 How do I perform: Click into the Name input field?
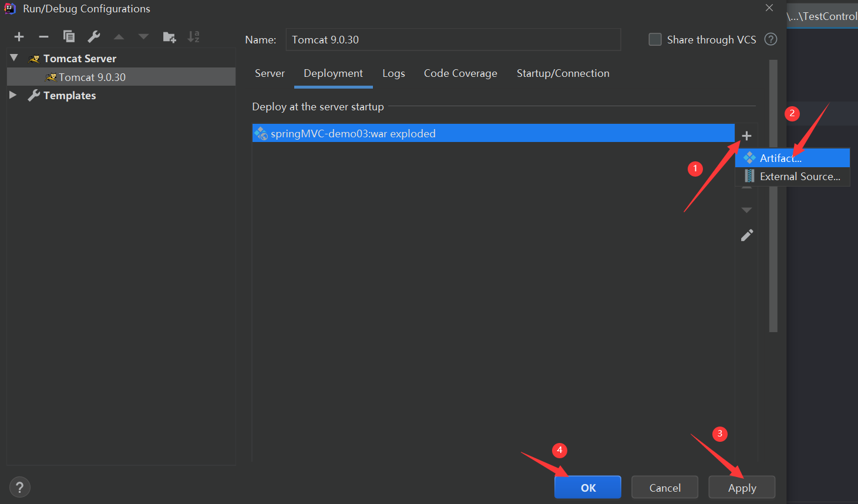click(x=453, y=39)
